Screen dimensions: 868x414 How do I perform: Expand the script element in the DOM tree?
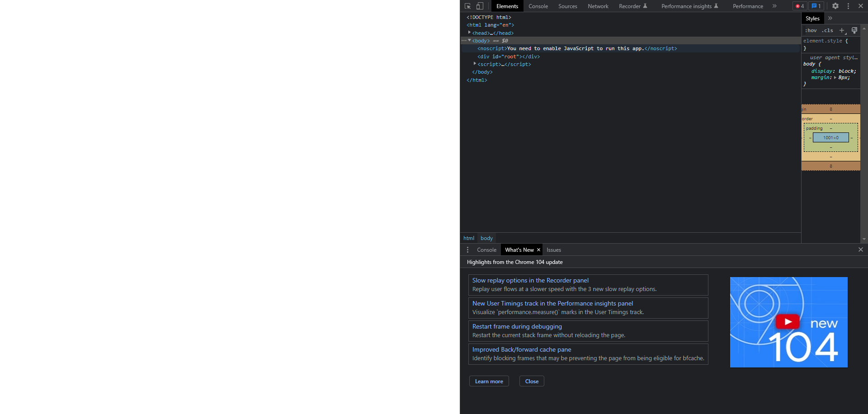tap(475, 64)
